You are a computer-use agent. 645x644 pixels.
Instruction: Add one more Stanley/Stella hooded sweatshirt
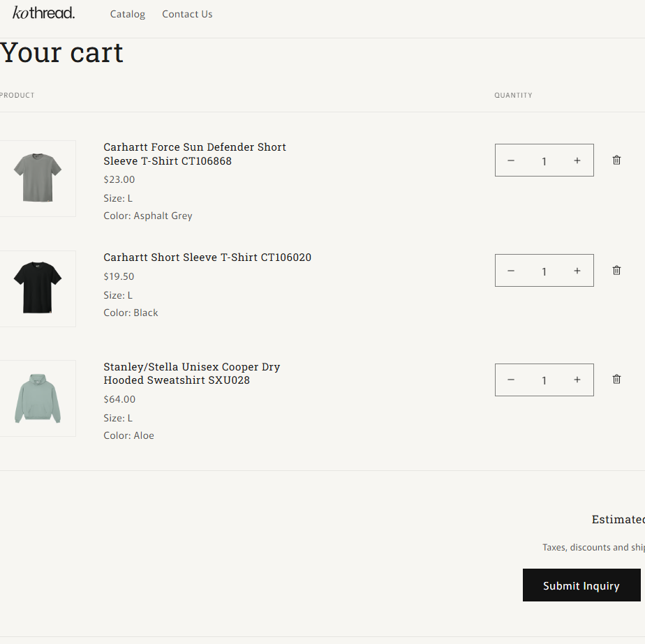pos(577,380)
